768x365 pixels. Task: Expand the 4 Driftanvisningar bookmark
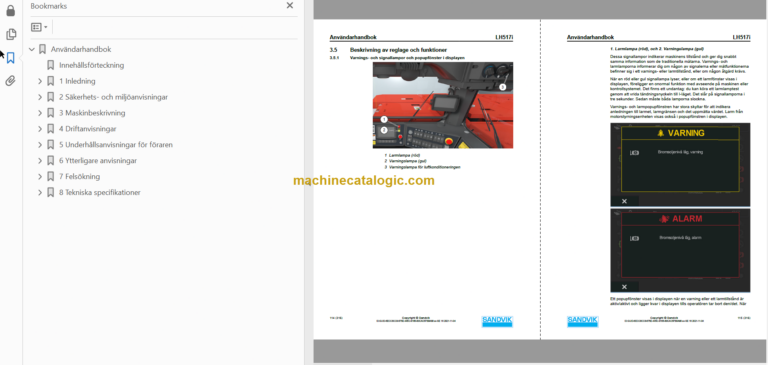pos(40,129)
